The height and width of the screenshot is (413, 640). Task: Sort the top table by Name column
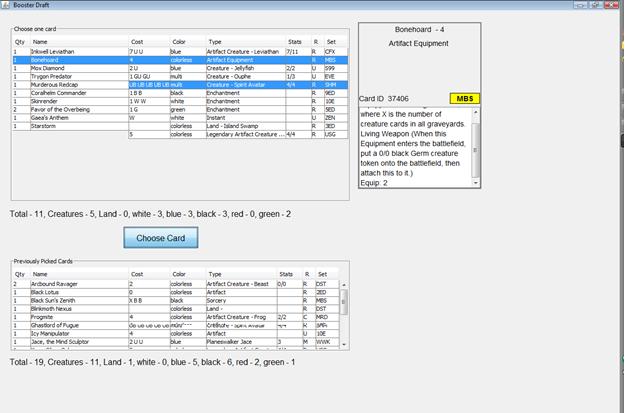click(40, 42)
